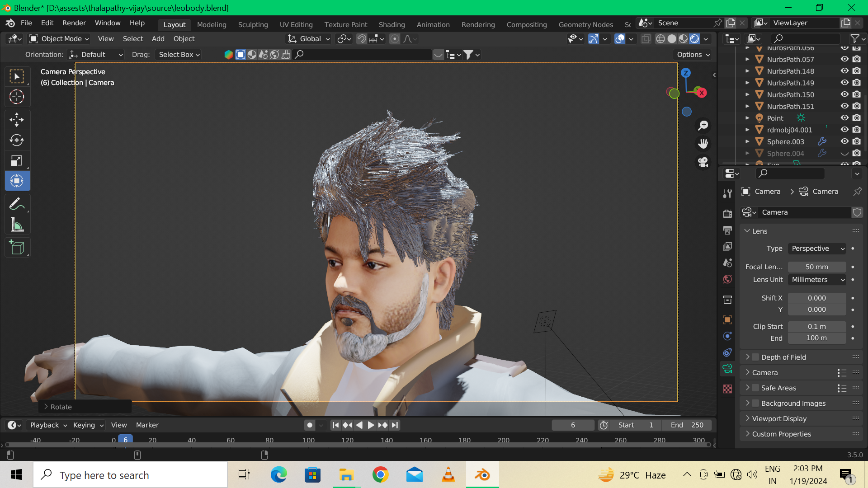This screenshot has width=868, height=488.
Task: Open the World properties tab icon
Action: tap(727, 279)
